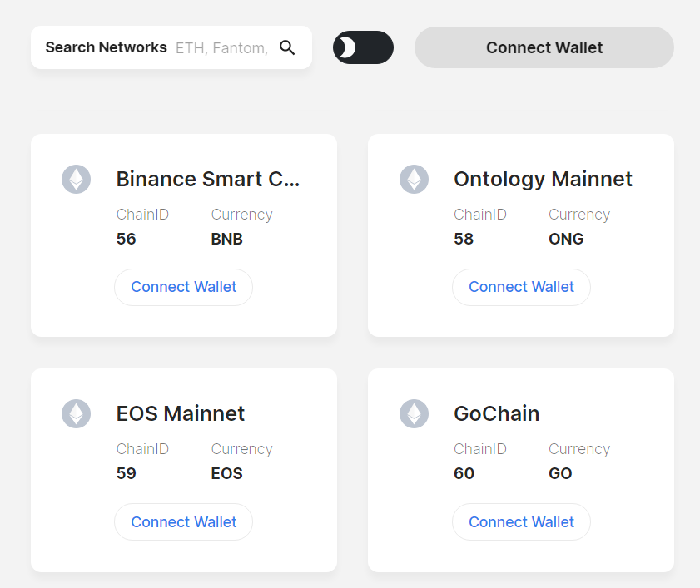Click ChainID value 56

click(127, 239)
